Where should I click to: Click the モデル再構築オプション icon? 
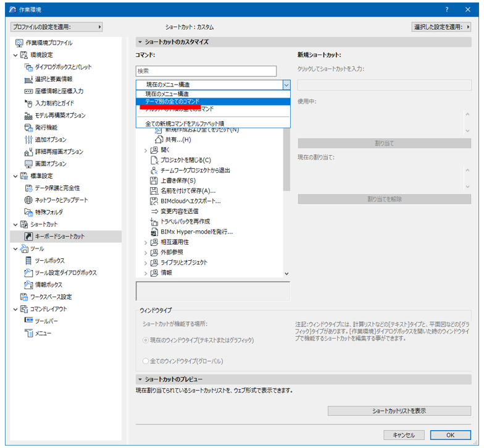click(28, 116)
